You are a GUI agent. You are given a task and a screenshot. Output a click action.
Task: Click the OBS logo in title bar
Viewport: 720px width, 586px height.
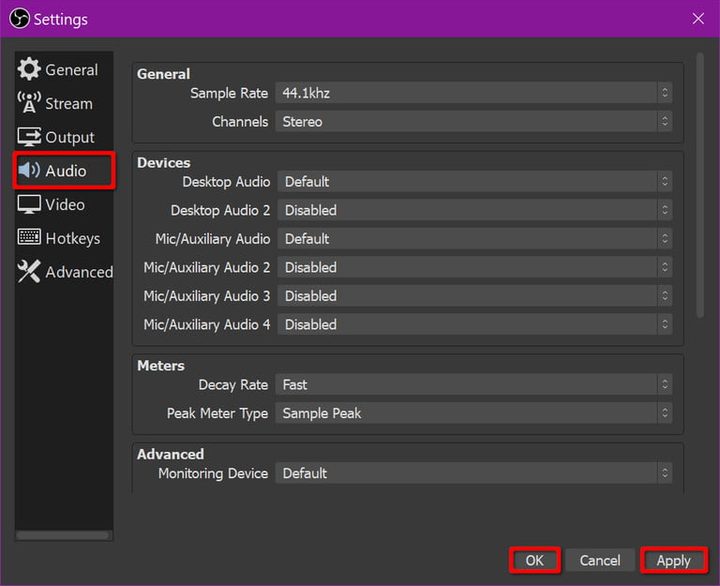pos(17,19)
